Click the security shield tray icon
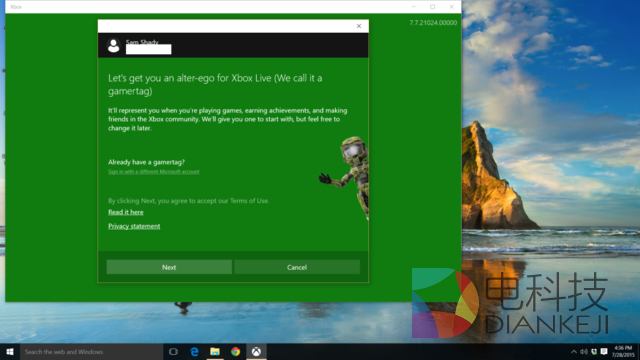 point(594,351)
